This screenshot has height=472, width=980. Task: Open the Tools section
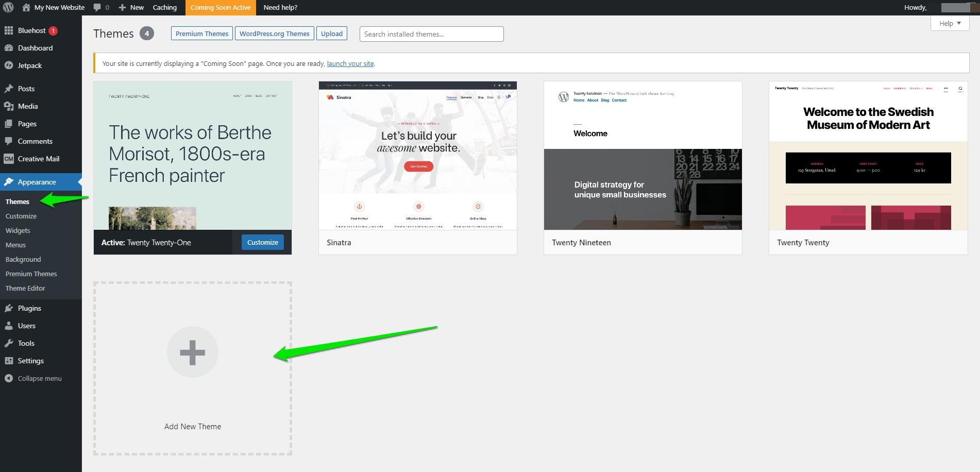pos(26,343)
